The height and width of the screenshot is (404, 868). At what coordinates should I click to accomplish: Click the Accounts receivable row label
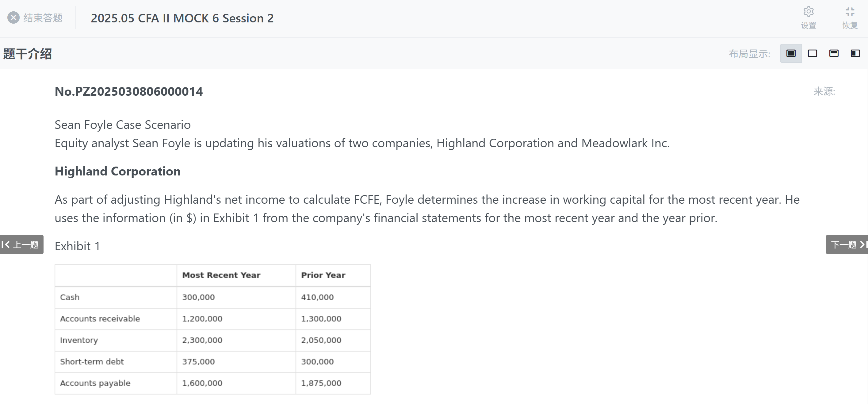point(100,319)
